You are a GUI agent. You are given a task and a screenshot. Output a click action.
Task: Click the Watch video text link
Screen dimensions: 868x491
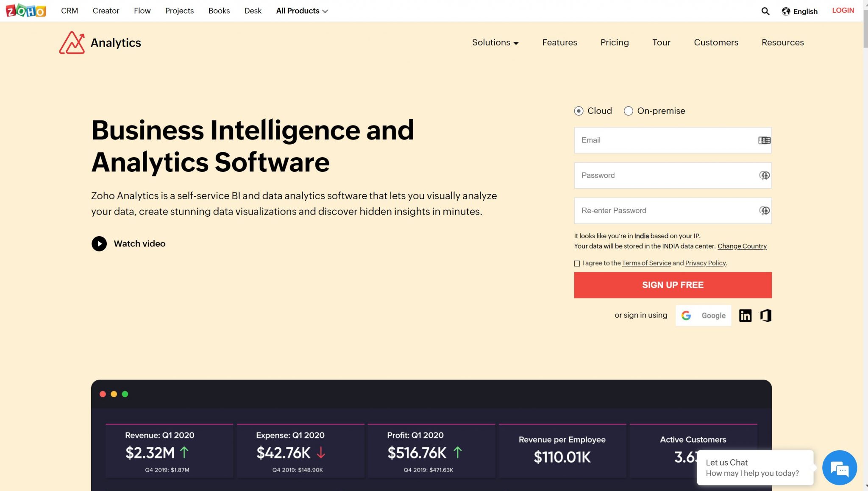(139, 244)
